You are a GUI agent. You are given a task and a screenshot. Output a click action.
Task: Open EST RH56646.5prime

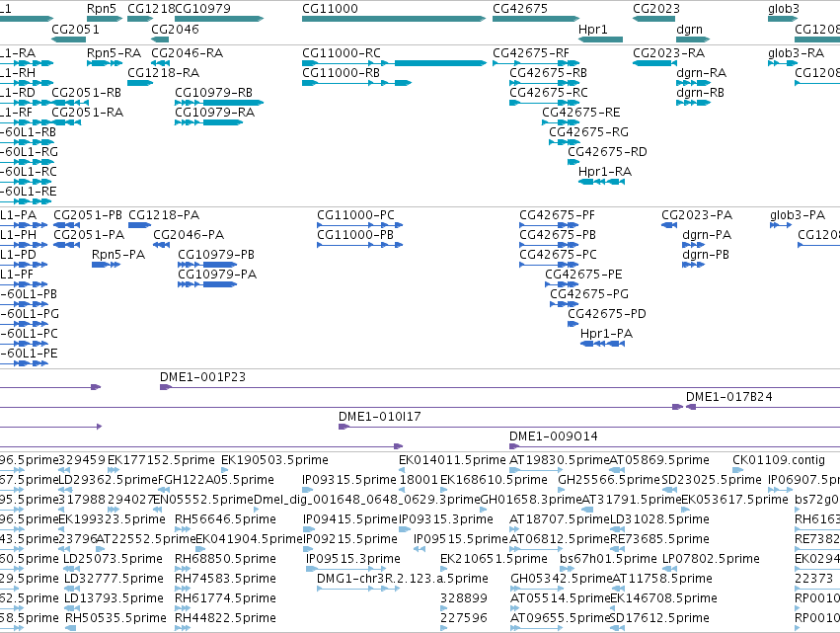click(225, 519)
